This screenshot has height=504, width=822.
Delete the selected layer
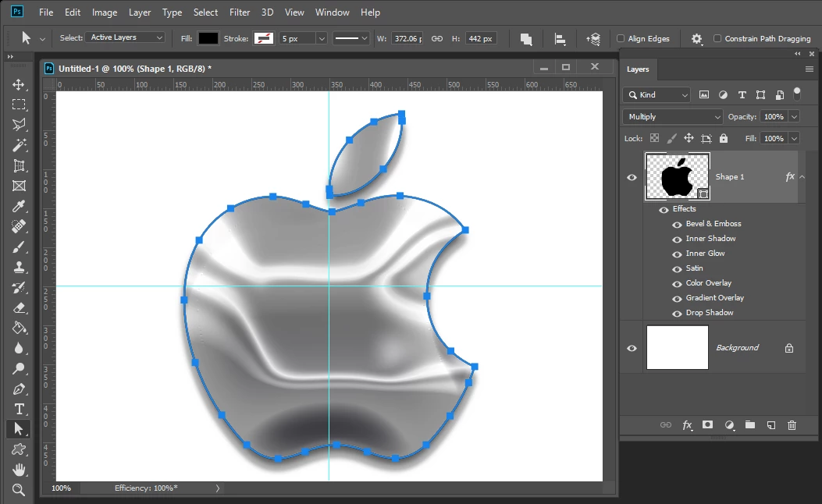[x=792, y=425]
